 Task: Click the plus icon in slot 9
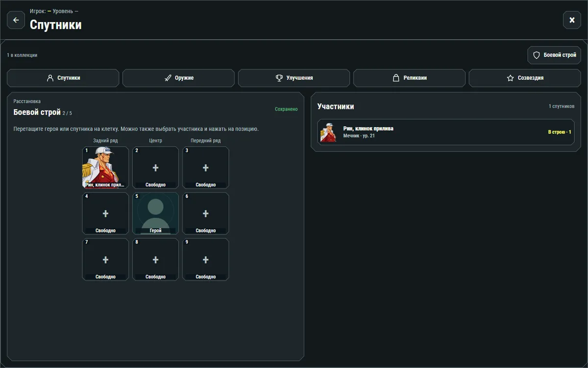pyautogui.click(x=206, y=260)
